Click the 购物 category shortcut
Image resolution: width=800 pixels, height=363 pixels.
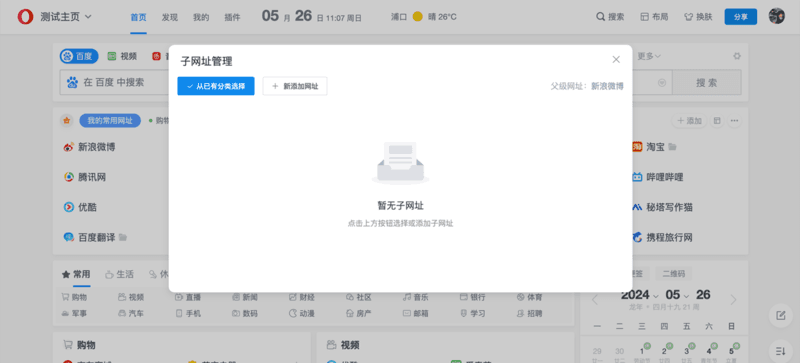point(74,297)
